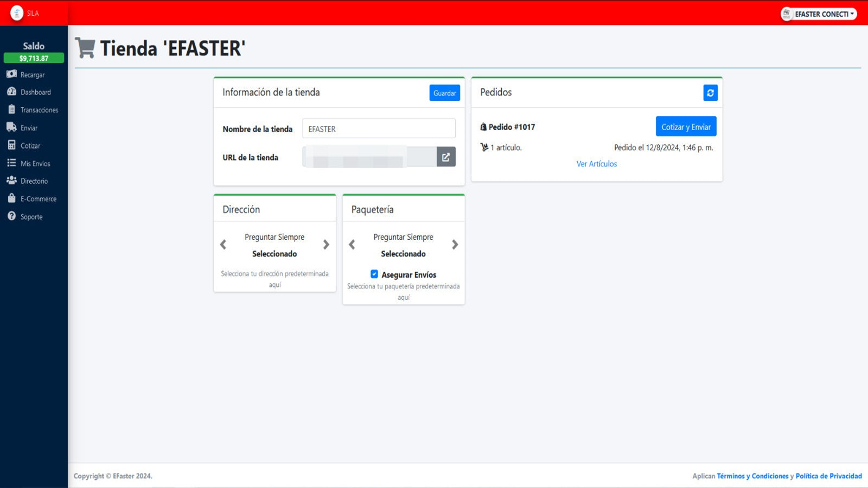Screen dimensions: 868x488
Task: Open Ver Artículos for the order
Action: [x=596, y=164]
